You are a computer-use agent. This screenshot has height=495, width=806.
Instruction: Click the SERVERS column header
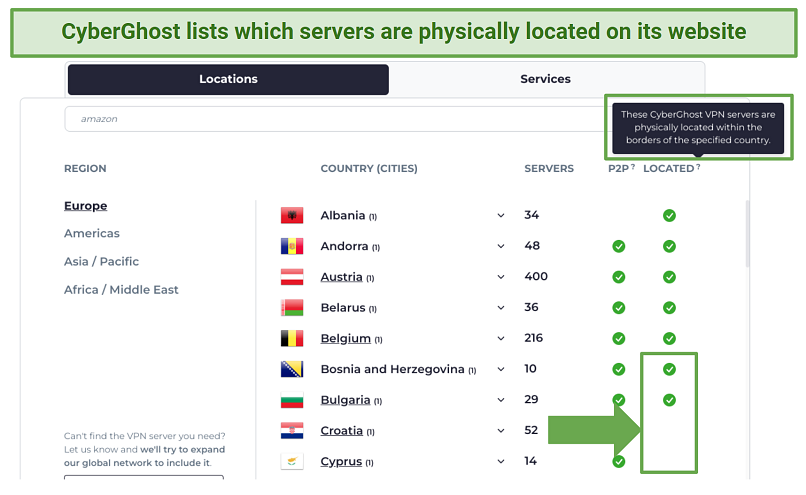[549, 169]
